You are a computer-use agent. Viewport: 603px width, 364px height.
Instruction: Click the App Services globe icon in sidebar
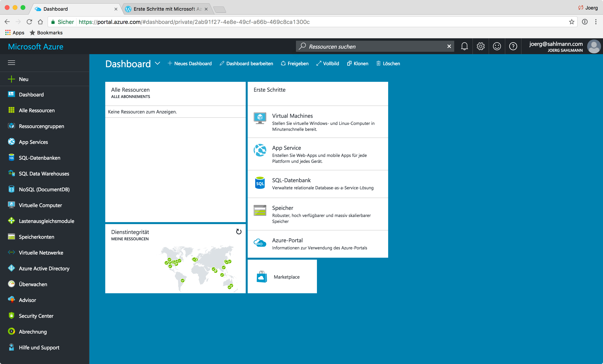pyautogui.click(x=11, y=142)
